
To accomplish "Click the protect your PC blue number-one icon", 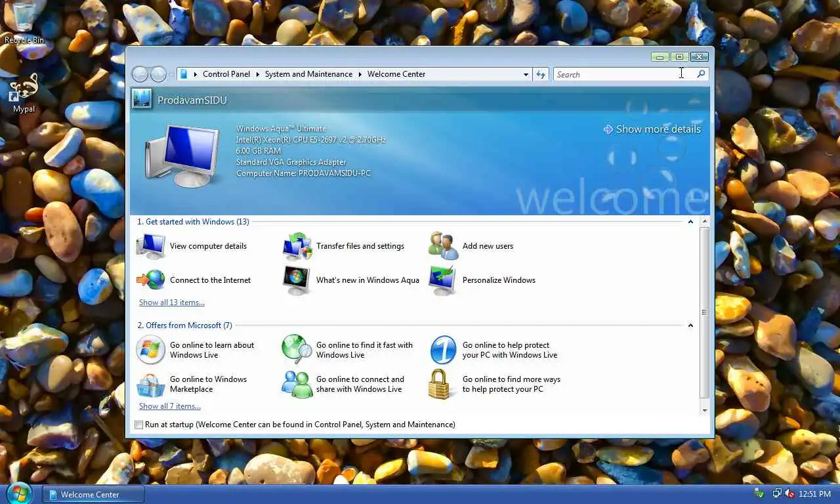I will (x=443, y=350).
